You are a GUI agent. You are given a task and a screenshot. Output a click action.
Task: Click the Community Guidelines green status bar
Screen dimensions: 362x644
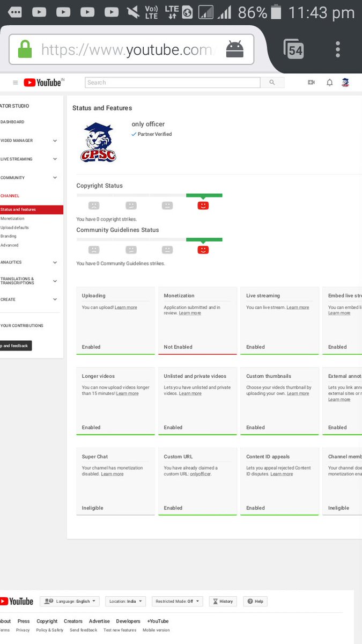coord(204,240)
